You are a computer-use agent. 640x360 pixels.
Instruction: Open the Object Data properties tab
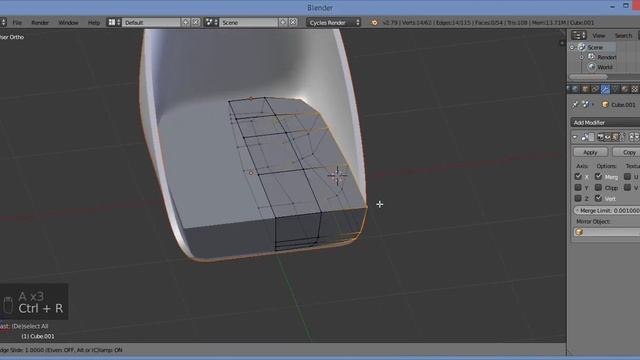click(x=615, y=89)
